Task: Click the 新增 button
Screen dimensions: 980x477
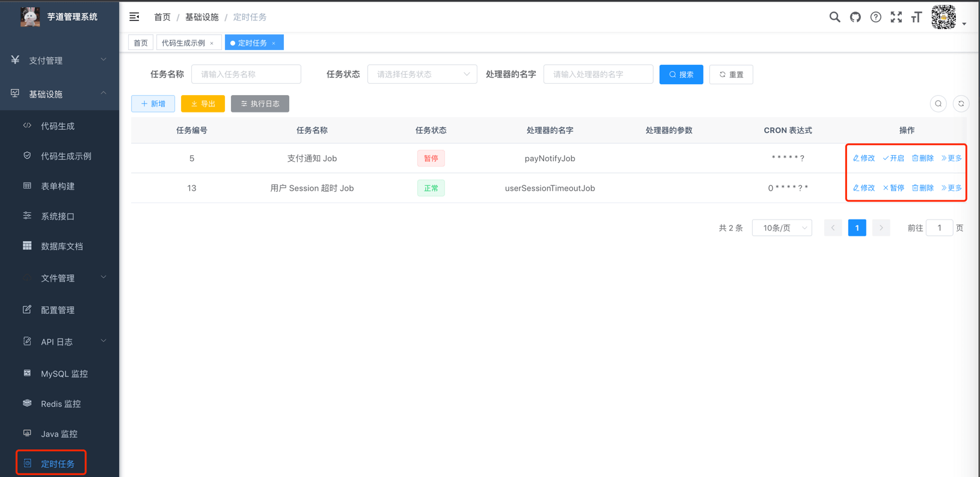Action: pos(153,104)
